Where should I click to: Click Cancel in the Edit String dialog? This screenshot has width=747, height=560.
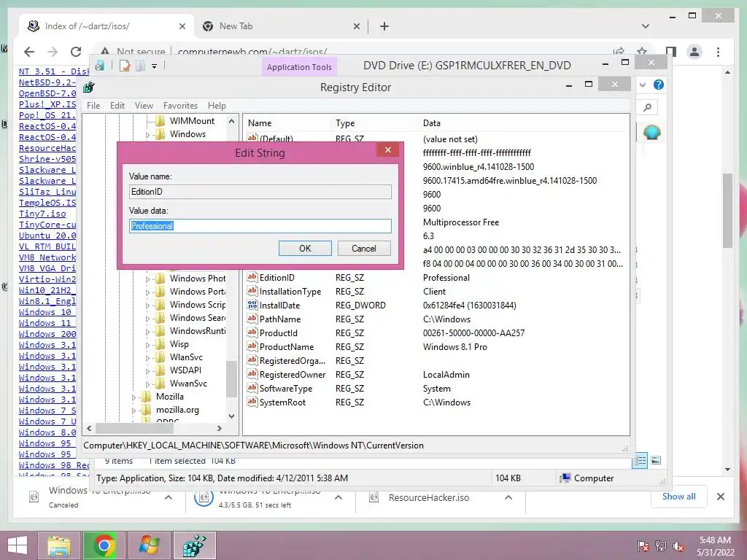pyautogui.click(x=364, y=248)
